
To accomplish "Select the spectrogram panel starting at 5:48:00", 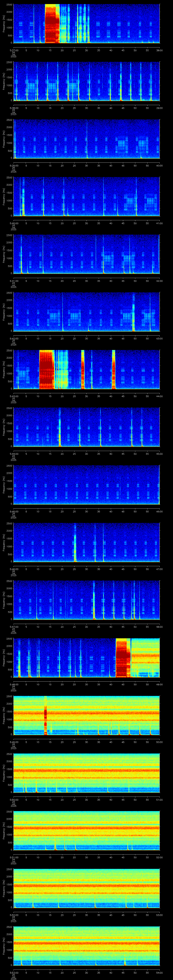I will 86,658.
